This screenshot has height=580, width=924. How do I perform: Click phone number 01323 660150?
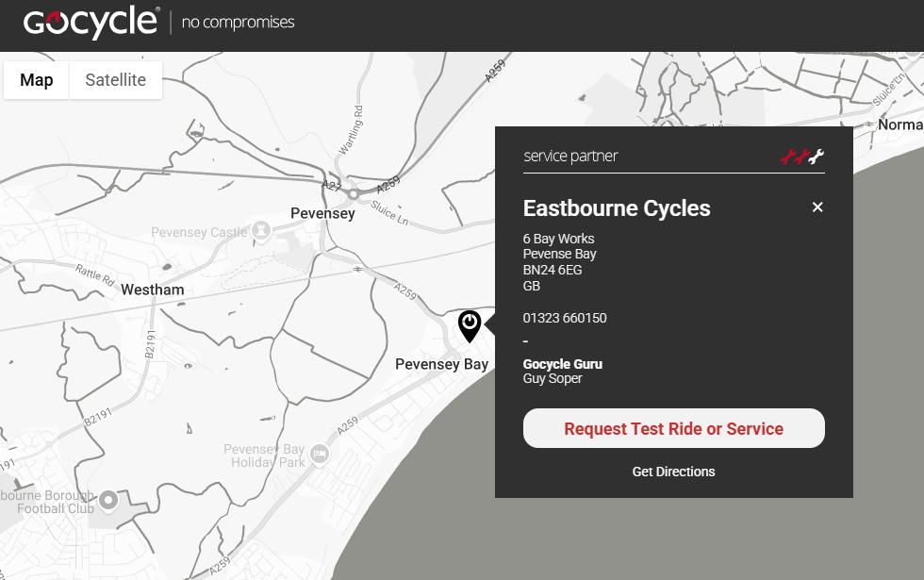click(x=565, y=319)
